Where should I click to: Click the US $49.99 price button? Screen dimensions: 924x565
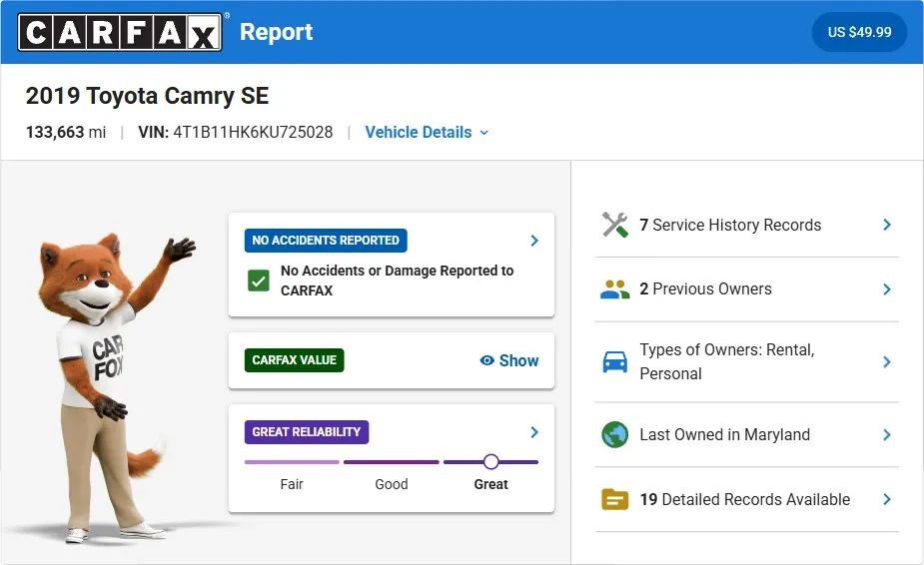point(859,32)
